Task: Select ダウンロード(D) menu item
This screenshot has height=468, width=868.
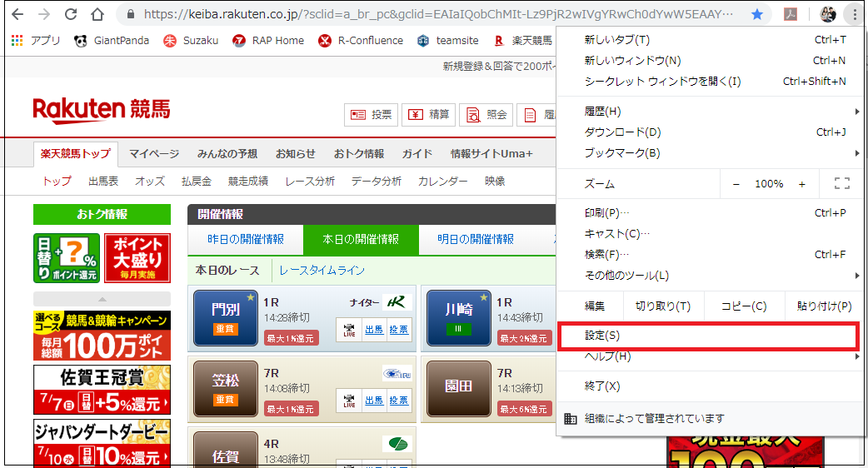Action: (710, 132)
